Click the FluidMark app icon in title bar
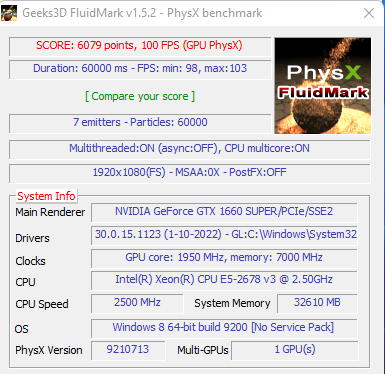This screenshot has width=385, height=374. tap(9, 13)
